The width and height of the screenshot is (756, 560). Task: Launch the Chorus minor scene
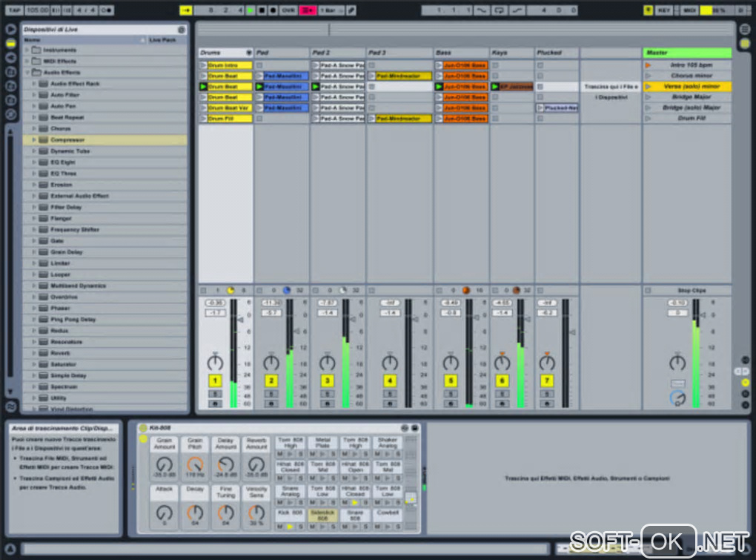pos(649,76)
